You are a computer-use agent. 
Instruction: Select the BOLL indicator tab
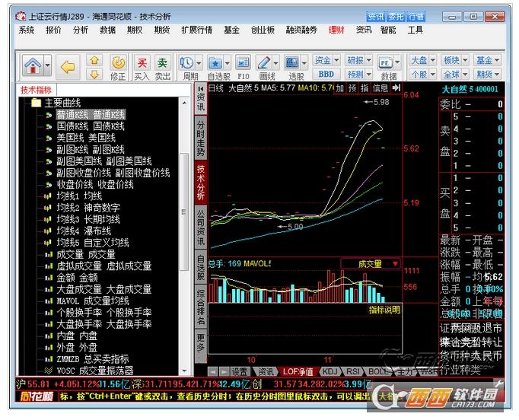(x=377, y=371)
